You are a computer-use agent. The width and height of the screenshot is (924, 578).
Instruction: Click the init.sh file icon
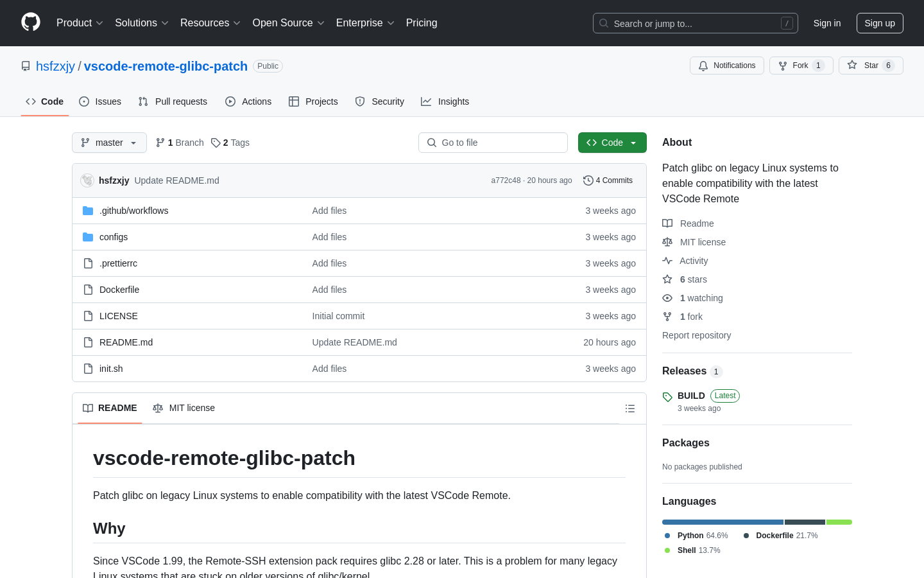click(88, 369)
